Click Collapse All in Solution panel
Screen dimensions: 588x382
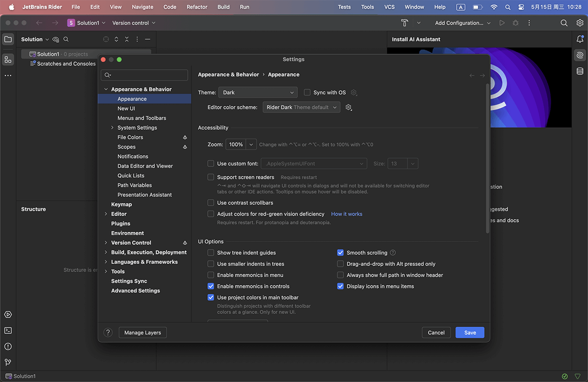[x=127, y=39]
